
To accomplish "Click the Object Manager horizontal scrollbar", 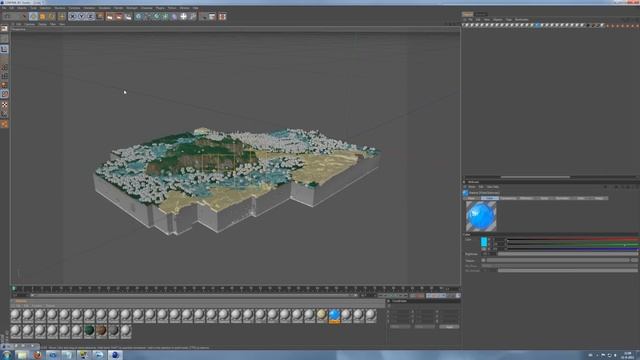I will pos(535,177).
